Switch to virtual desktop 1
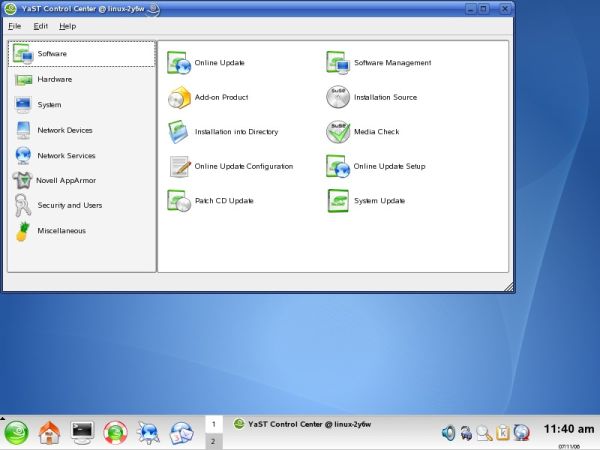The image size is (600, 450). point(214,424)
